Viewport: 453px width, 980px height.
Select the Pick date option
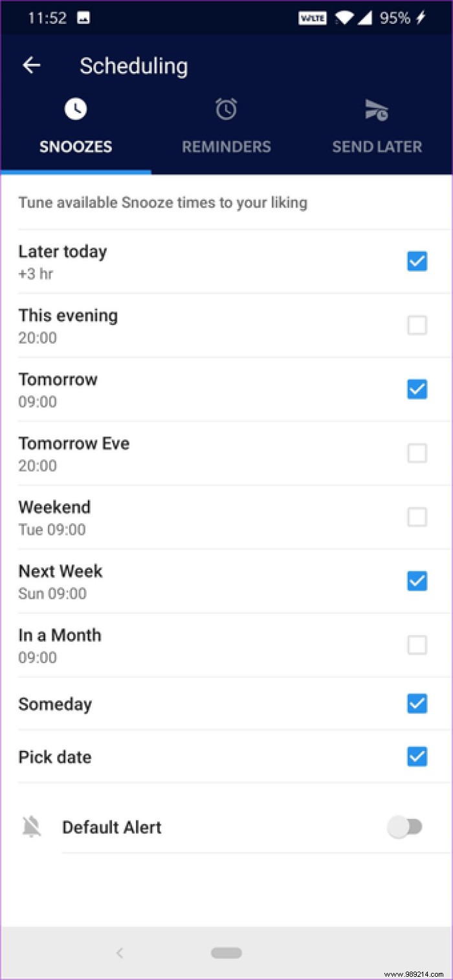point(417,756)
